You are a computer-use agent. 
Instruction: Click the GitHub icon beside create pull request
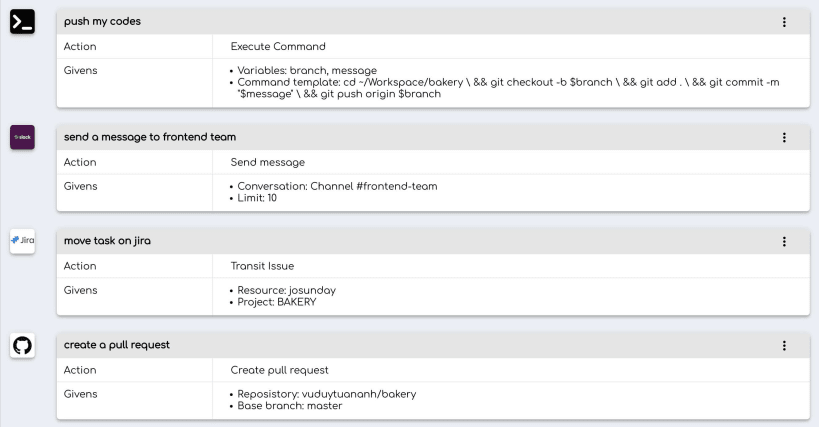[x=22, y=346]
